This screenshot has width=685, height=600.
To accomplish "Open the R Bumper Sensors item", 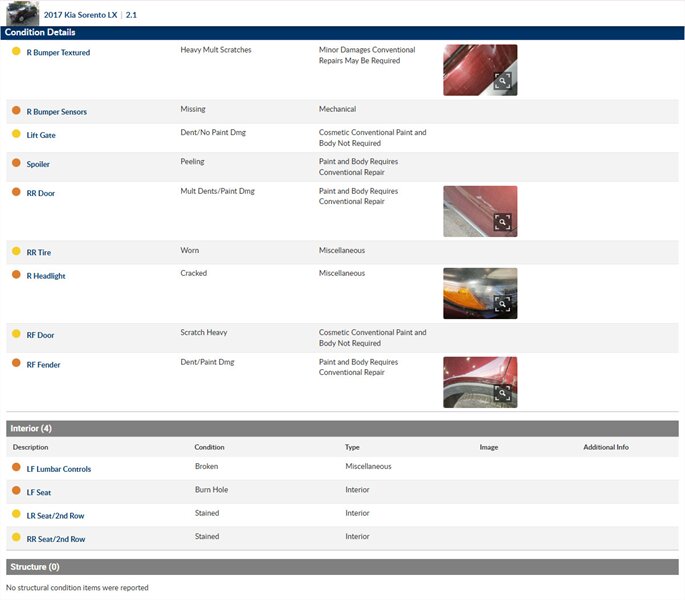I will (56, 112).
